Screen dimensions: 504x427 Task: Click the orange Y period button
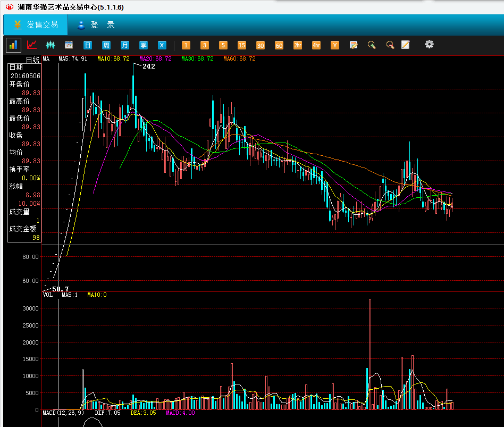(x=335, y=45)
